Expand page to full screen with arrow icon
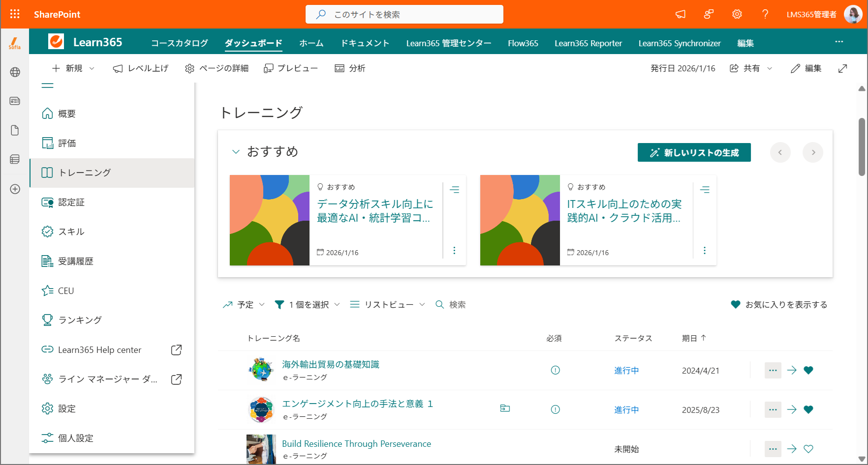The image size is (868, 465). click(x=843, y=68)
